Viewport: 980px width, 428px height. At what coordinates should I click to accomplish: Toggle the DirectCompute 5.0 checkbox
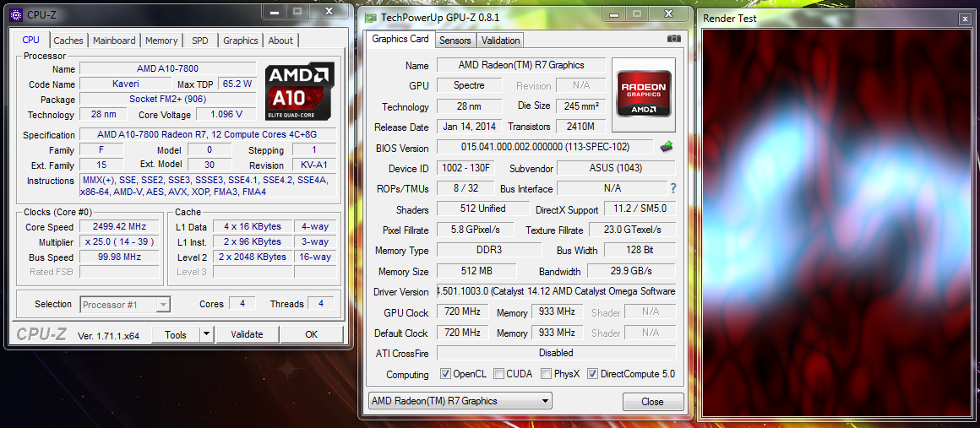click(593, 374)
